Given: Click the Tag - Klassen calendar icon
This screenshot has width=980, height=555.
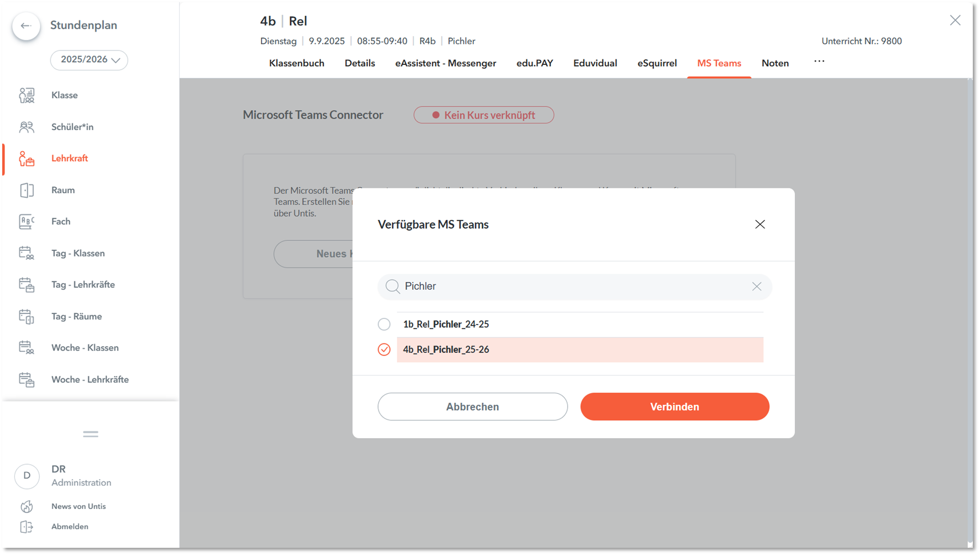Looking at the screenshot, I should click(x=27, y=253).
